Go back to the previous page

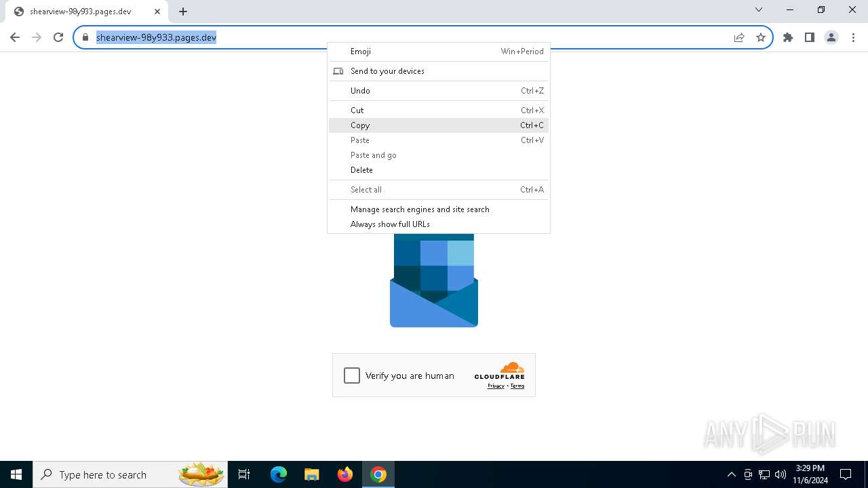[x=15, y=37]
